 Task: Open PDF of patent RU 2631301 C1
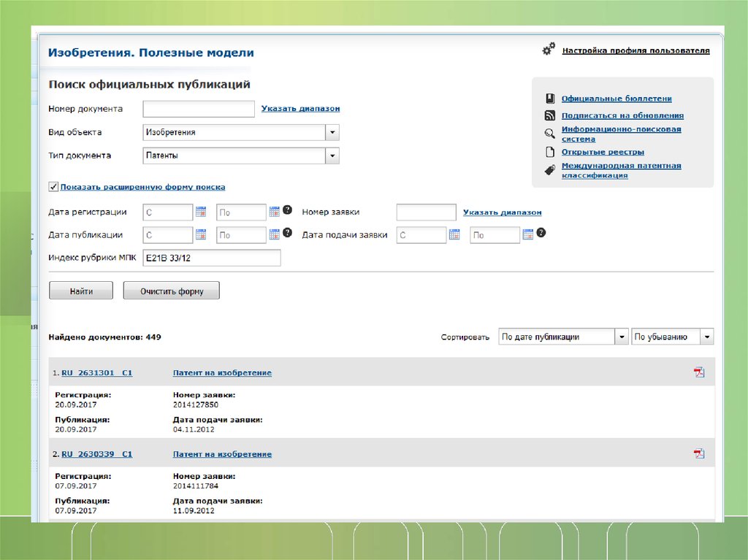(699, 372)
